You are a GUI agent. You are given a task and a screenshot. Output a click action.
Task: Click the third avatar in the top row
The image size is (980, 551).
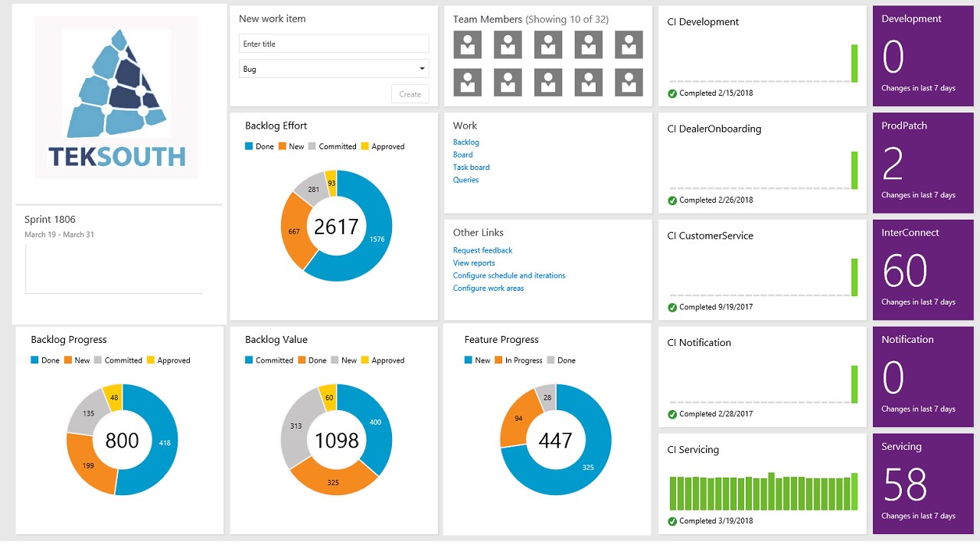coord(548,44)
